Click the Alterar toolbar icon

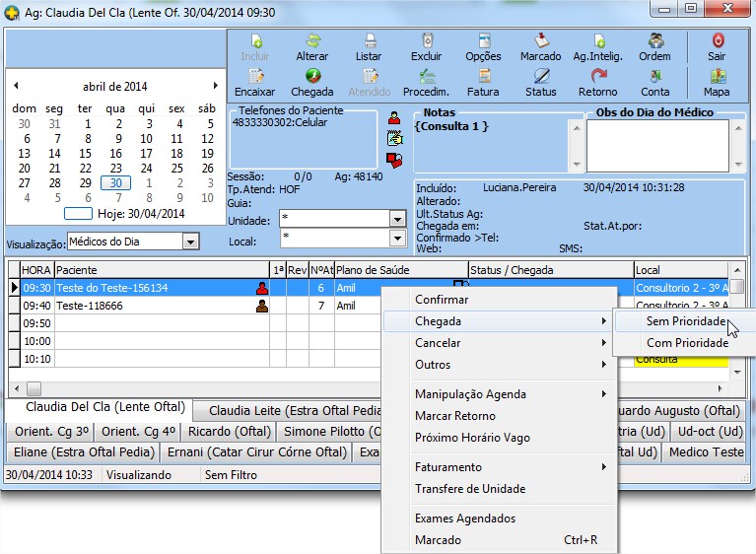coord(312,42)
